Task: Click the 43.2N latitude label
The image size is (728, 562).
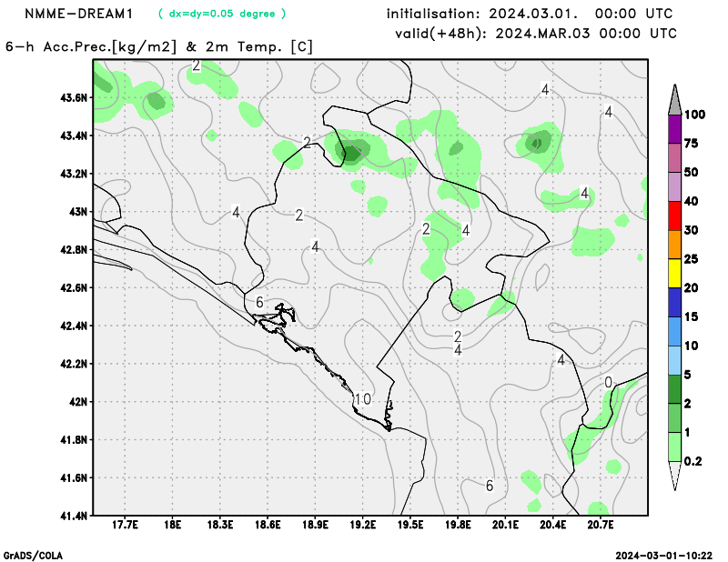Action: point(74,174)
